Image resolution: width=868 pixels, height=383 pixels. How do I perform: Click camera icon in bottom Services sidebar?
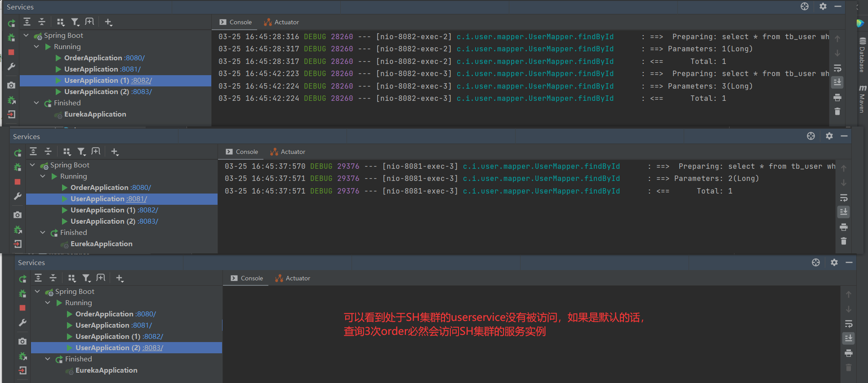pos(22,341)
